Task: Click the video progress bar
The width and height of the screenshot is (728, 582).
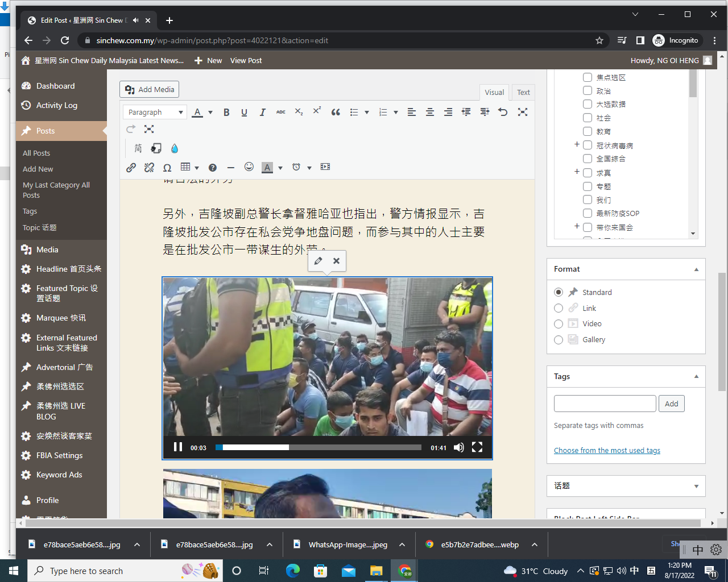Action: 318,448
